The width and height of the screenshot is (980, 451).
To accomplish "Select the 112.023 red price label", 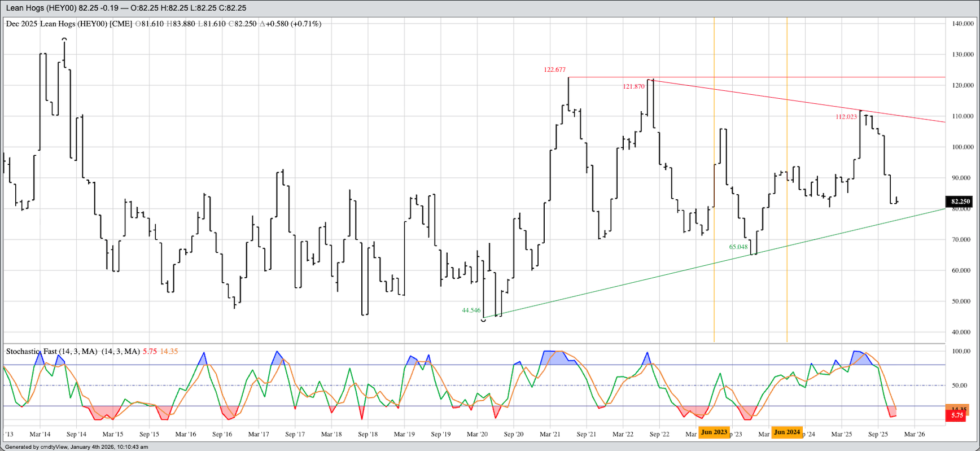I will [846, 117].
